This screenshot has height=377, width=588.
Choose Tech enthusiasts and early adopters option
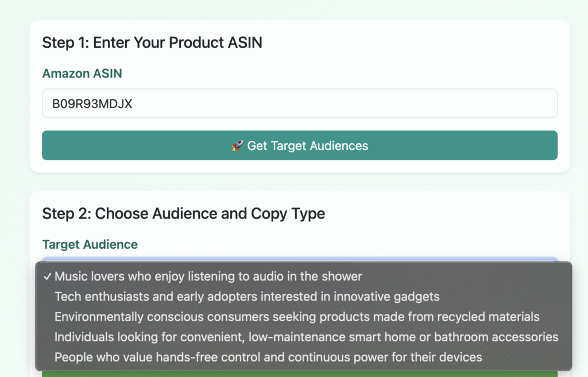coord(303,297)
